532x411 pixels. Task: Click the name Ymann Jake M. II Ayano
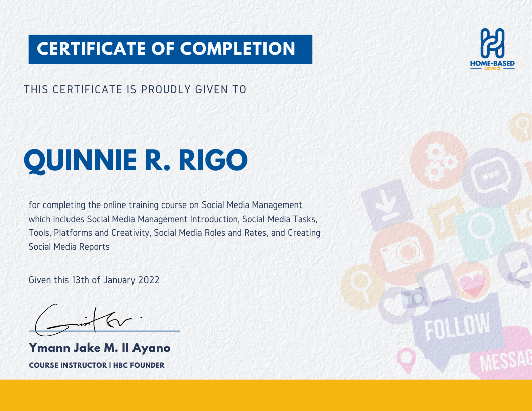point(100,348)
